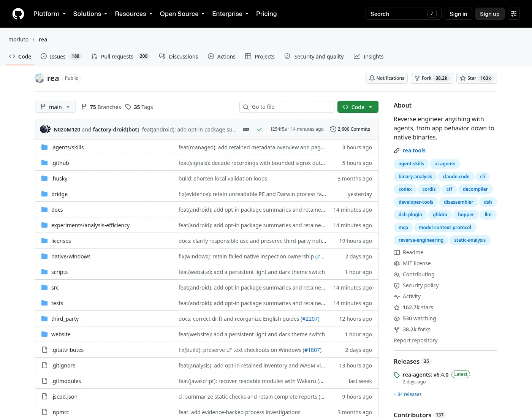Click the tag icon beside rea-agents v6.4.0
The image size is (532, 418).
(x=397, y=375)
